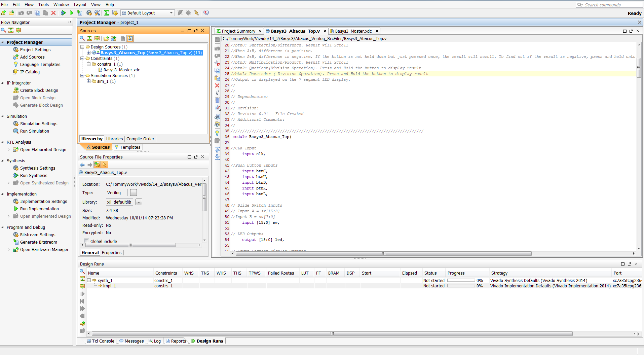Screen dimensions: 644x355
Task: Click the New Project toolbar icon
Action: 3,13
